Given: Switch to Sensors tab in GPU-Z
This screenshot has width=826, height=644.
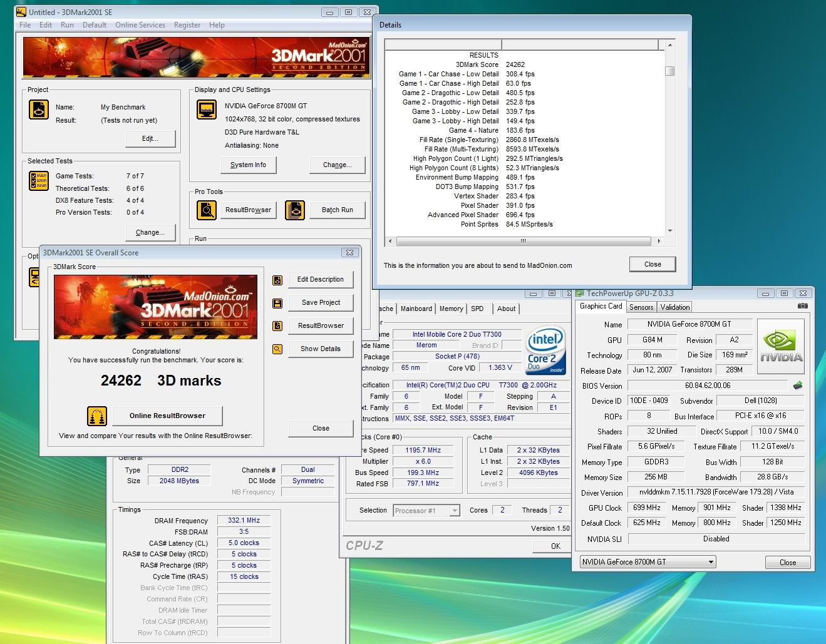Looking at the screenshot, I should (641, 307).
